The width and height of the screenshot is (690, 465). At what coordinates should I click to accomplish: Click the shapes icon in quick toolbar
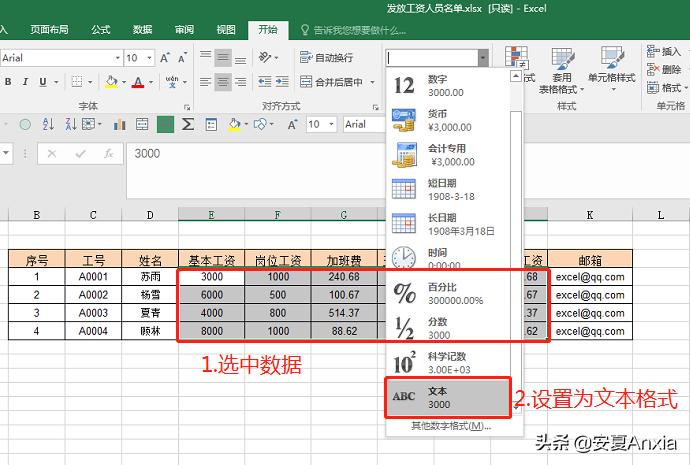point(260,124)
